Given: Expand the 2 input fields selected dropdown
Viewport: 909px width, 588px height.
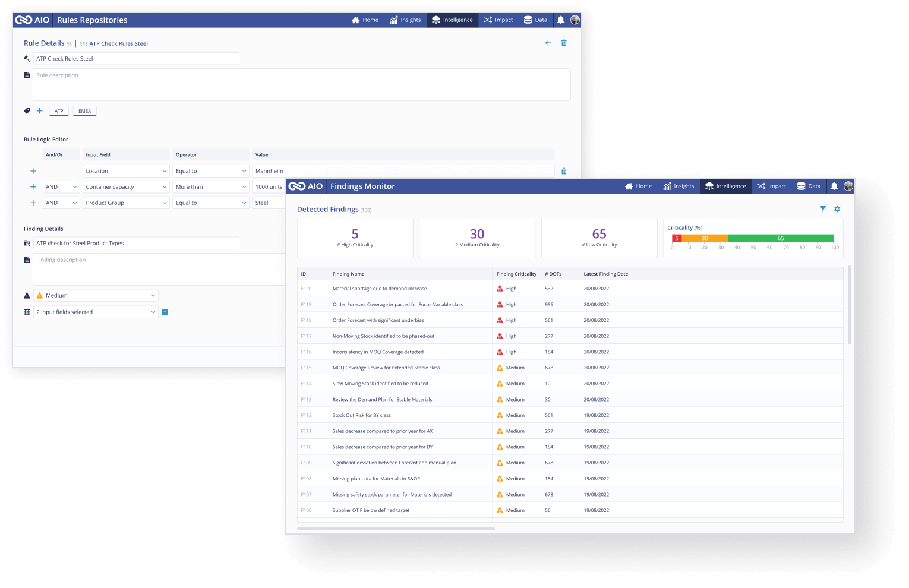Looking at the screenshot, I should 95,311.
